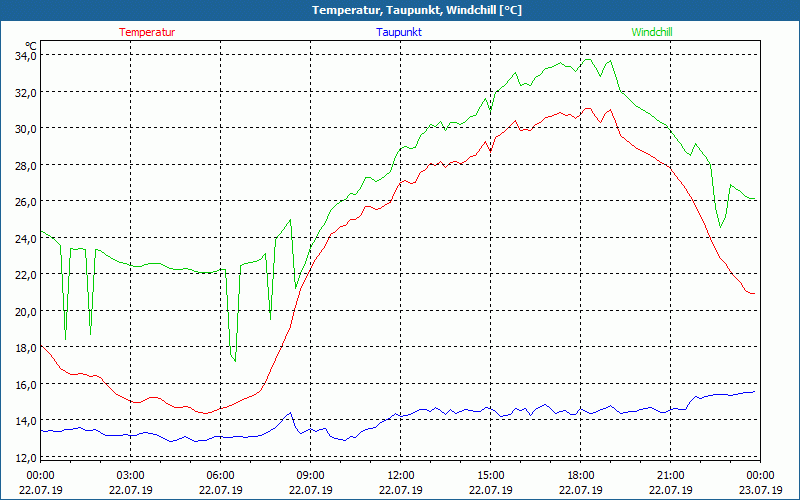This screenshot has height=500, width=800.
Task: Click the 32,0 y-axis label
Action: point(26,92)
